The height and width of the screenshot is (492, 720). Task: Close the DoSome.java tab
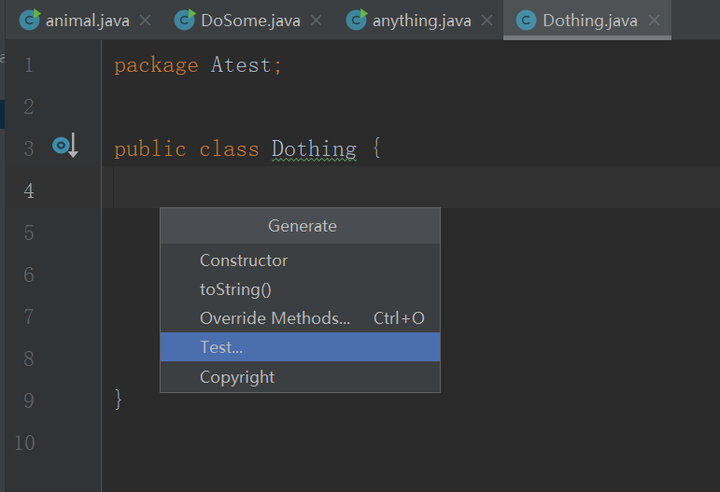coord(317,20)
